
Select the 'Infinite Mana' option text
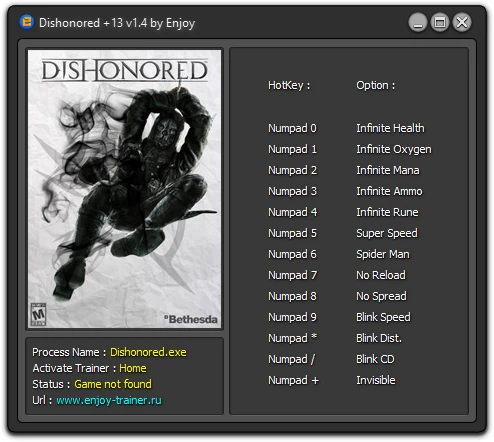pos(388,170)
